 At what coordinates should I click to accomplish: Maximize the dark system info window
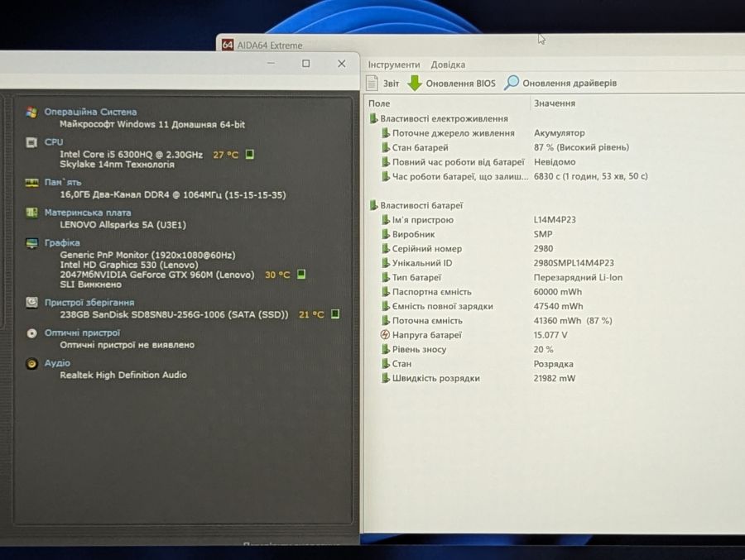[x=306, y=63]
